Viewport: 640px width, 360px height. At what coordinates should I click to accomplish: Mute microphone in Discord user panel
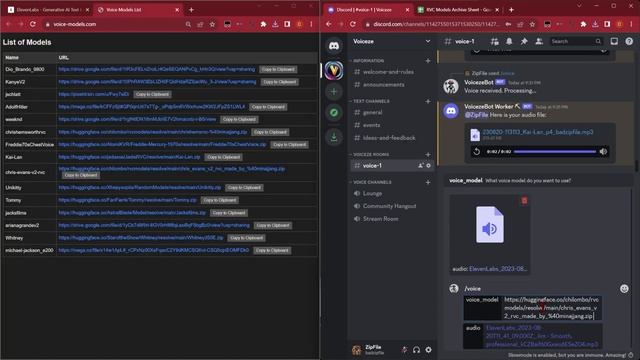[x=404, y=350]
